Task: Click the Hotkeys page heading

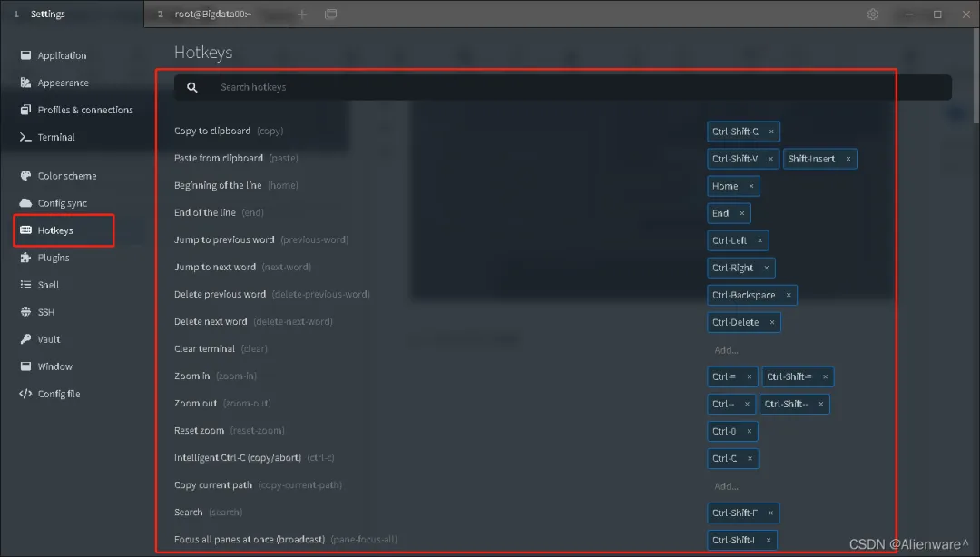Action: pos(203,52)
